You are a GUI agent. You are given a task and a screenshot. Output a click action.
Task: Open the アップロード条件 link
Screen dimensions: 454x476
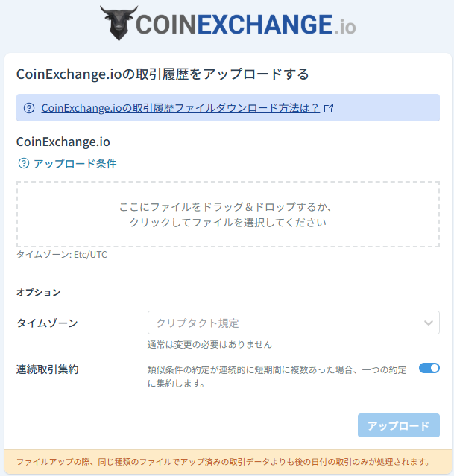coord(75,164)
